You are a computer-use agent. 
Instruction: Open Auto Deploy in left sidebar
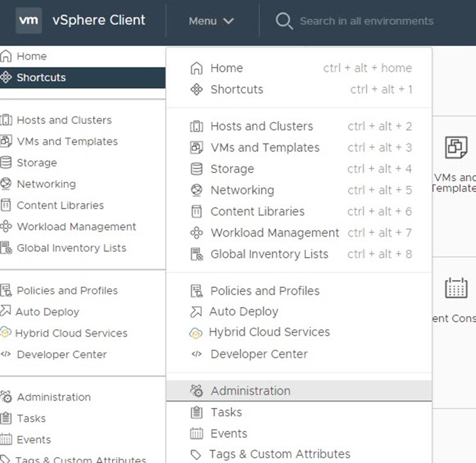(47, 312)
